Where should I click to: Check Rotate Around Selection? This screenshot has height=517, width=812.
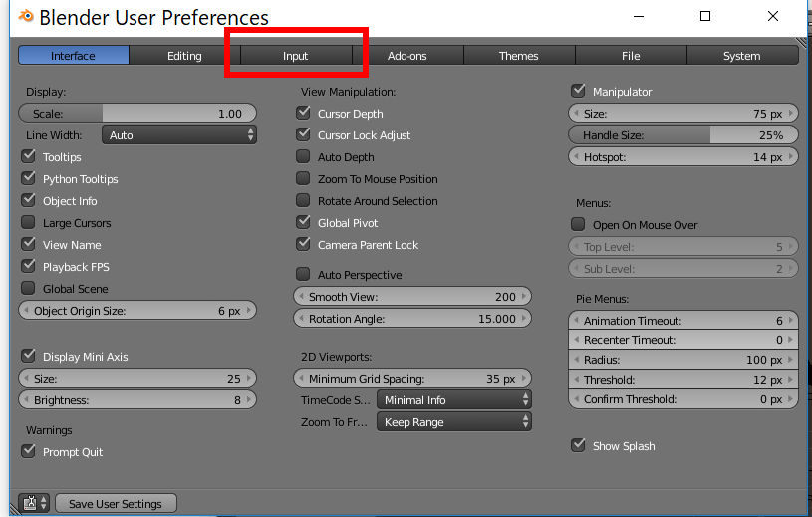[x=303, y=200]
